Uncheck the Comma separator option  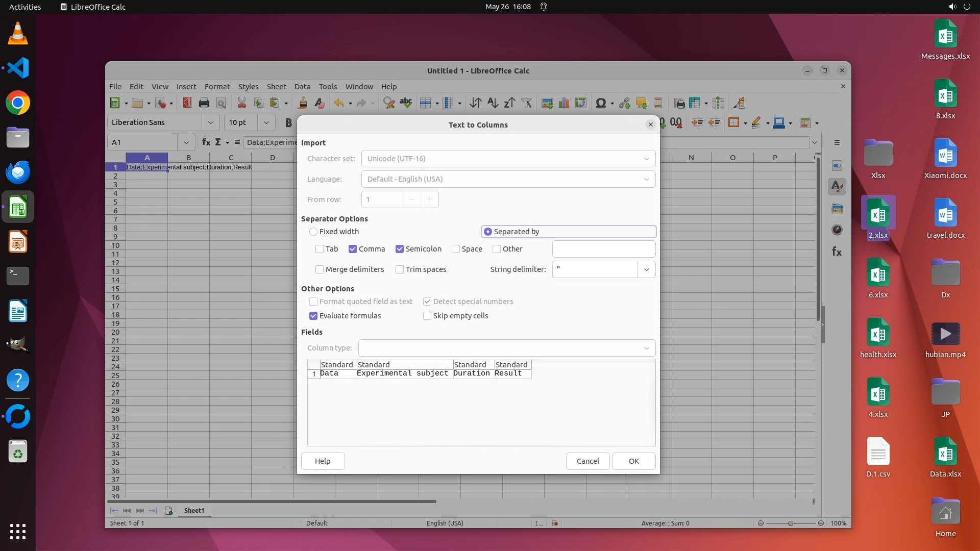click(x=353, y=249)
